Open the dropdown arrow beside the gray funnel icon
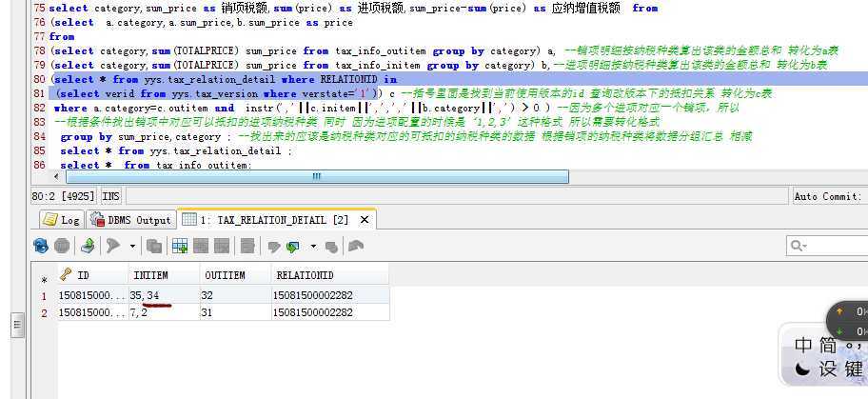The image size is (868, 399). click(132, 246)
